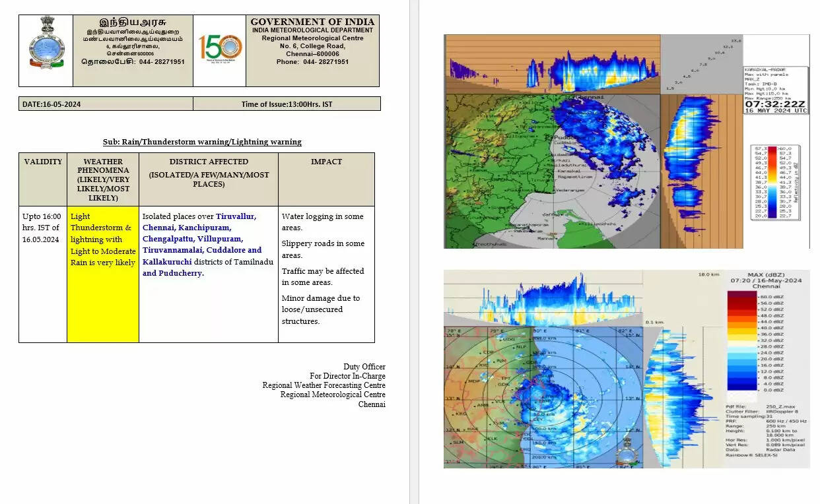
Task: Click the GOVERNMENT OF INDIA heading
Action: [312, 22]
